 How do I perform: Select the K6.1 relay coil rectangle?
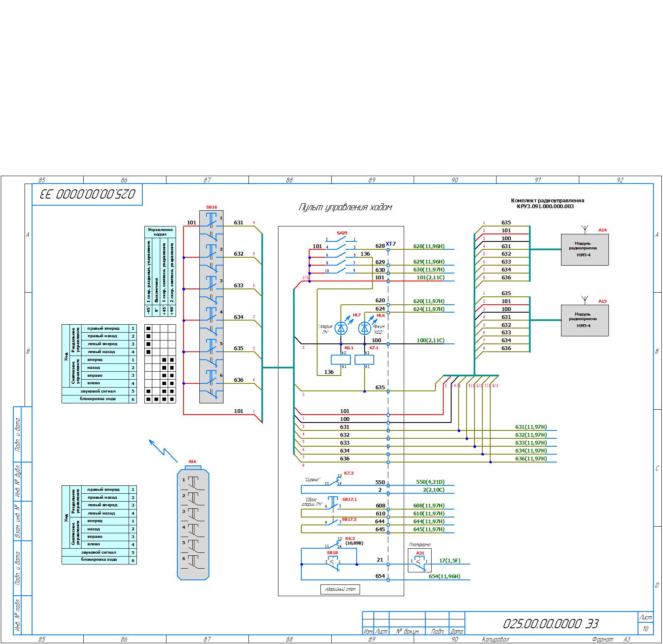[340, 360]
